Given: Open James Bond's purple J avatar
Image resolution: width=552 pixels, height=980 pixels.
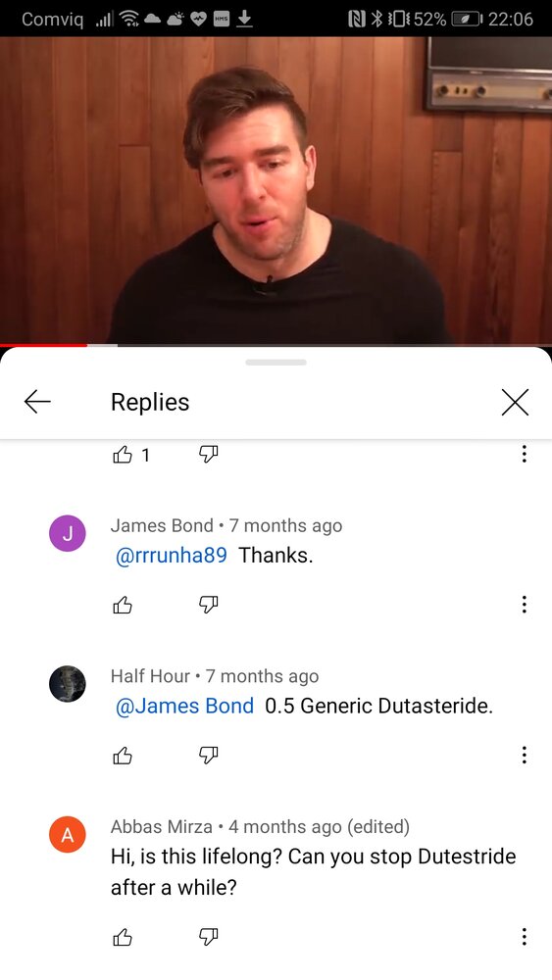Looking at the screenshot, I should tap(67, 533).
